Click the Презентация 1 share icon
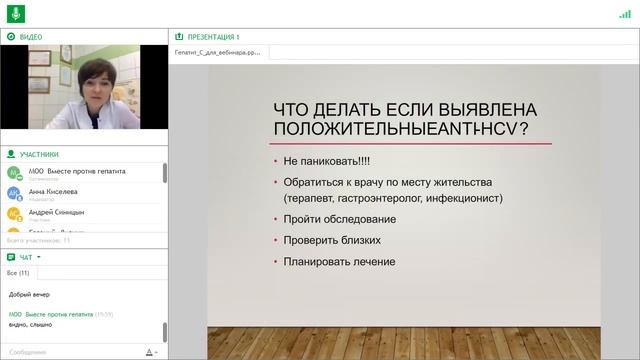Screen dimensions: 640x360 coord(179,37)
